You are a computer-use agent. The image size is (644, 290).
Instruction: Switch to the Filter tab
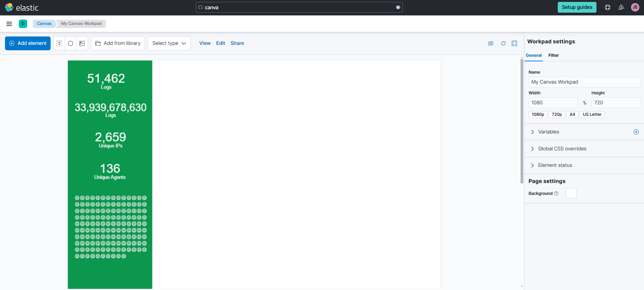pos(554,55)
